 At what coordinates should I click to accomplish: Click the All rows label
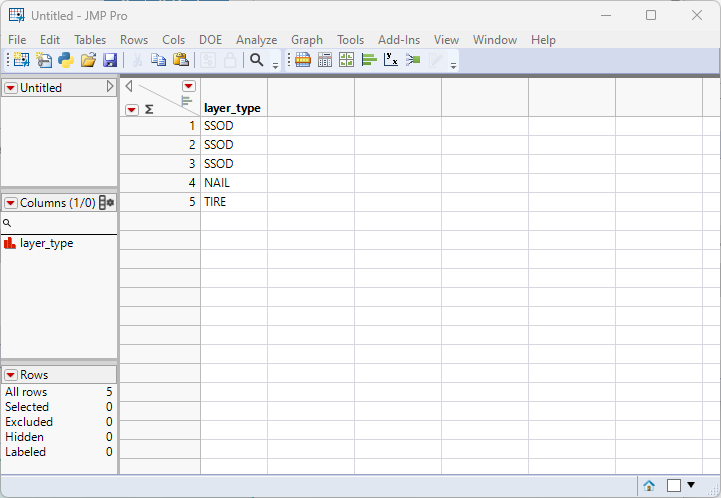click(26, 392)
